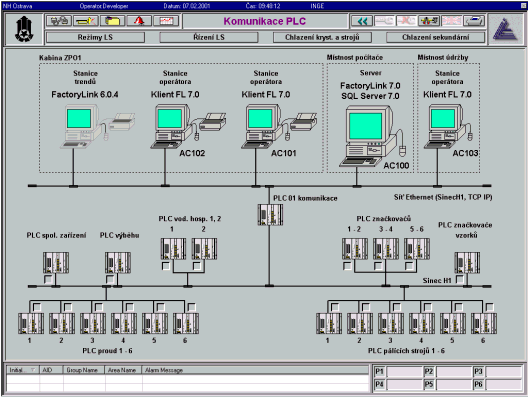Click the purple triangle company logo
Image resolution: width=528 pixels, height=397 pixels.
(505, 30)
